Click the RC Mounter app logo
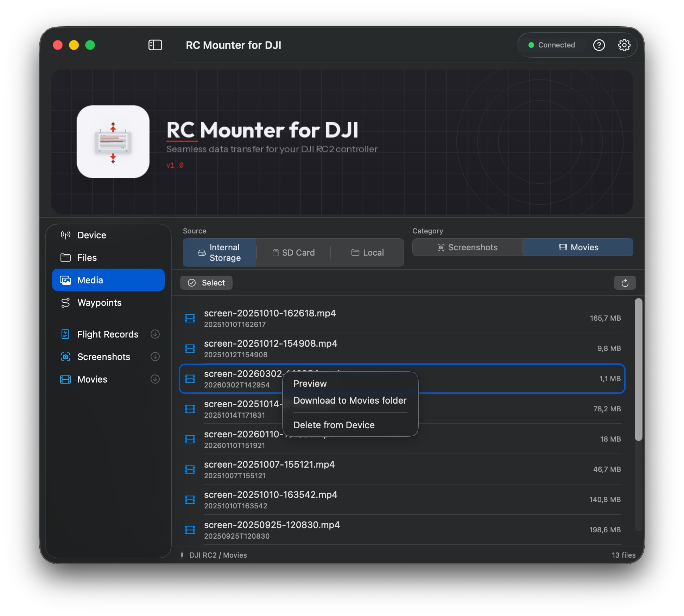Screen dimensions: 684x616 point(113,142)
